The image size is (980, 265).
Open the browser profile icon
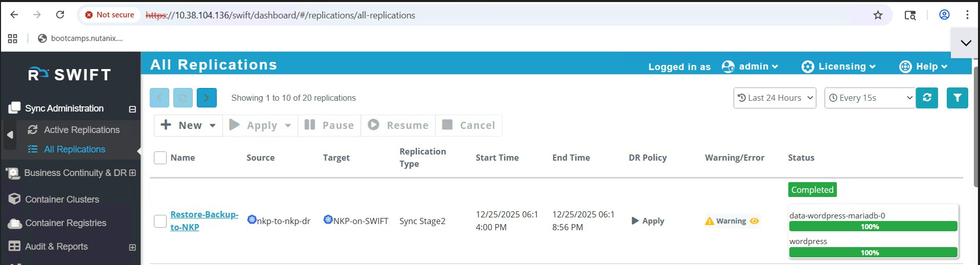pyautogui.click(x=944, y=15)
